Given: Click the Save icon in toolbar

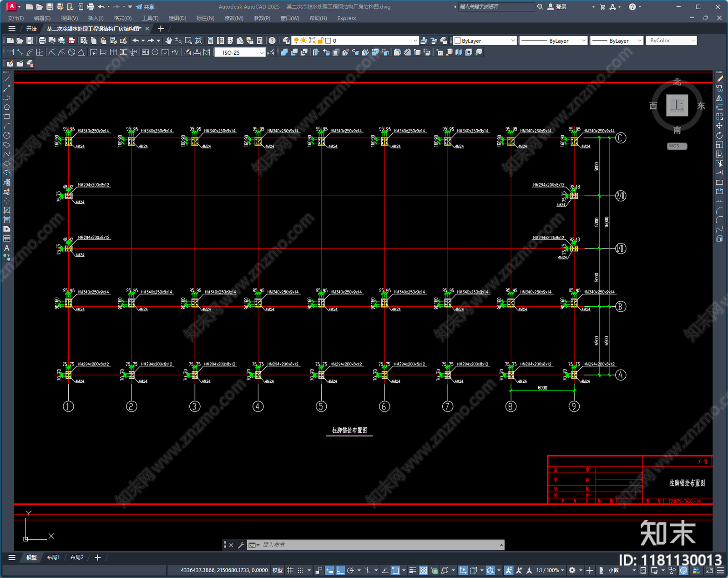Looking at the screenshot, I should click(30, 41).
